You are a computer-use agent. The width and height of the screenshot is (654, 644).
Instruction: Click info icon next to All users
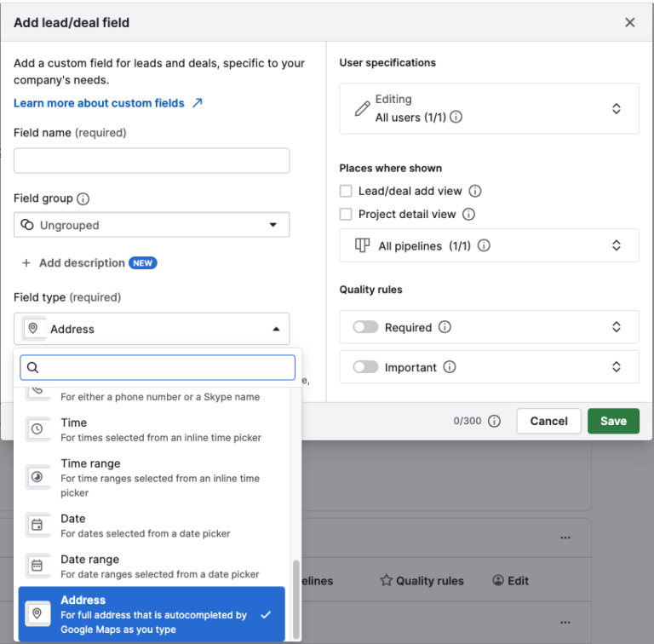tap(456, 117)
